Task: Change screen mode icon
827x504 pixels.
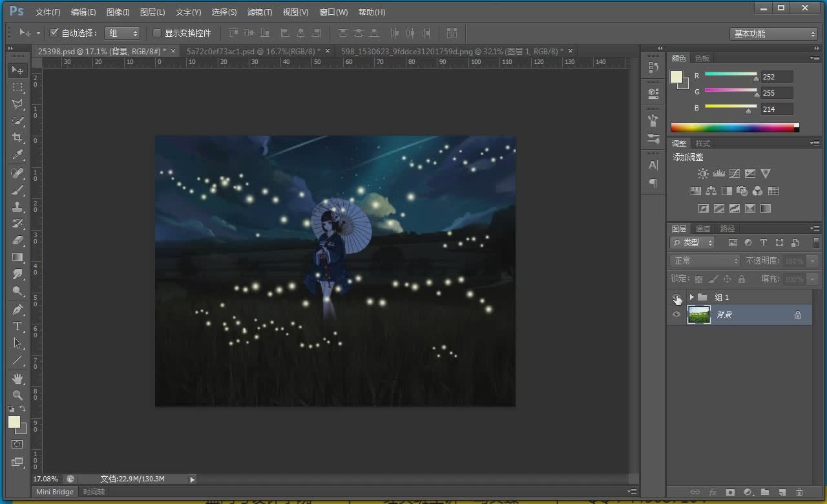Action: click(17, 462)
